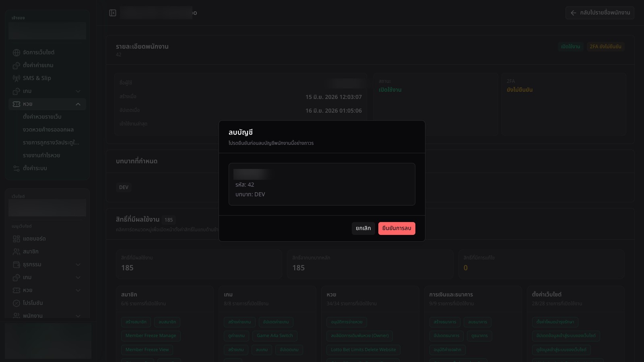The width and height of the screenshot is (644, 362).
Task: Confirm deletion with ยืนยันการลบ button
Action: tap(396, 228)
